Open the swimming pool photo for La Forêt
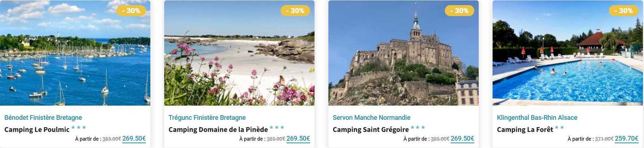This screenshot has height=148, width=644. point(567,58)
